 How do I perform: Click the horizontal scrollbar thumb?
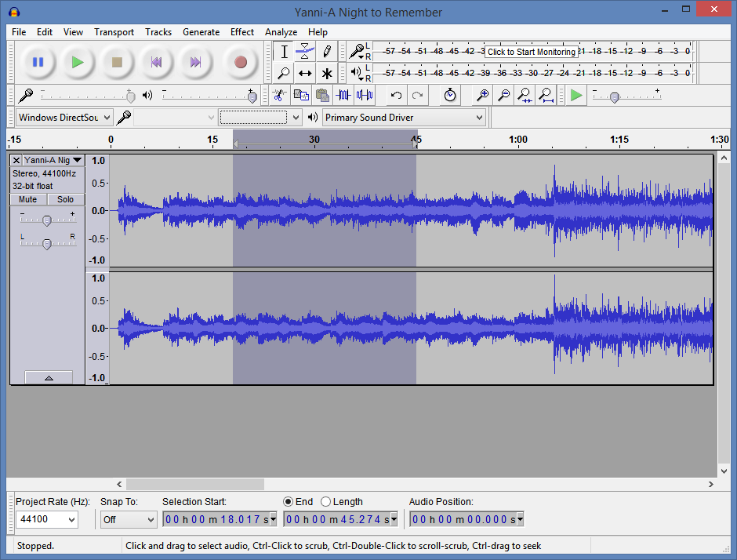click(x=195, y=484)
